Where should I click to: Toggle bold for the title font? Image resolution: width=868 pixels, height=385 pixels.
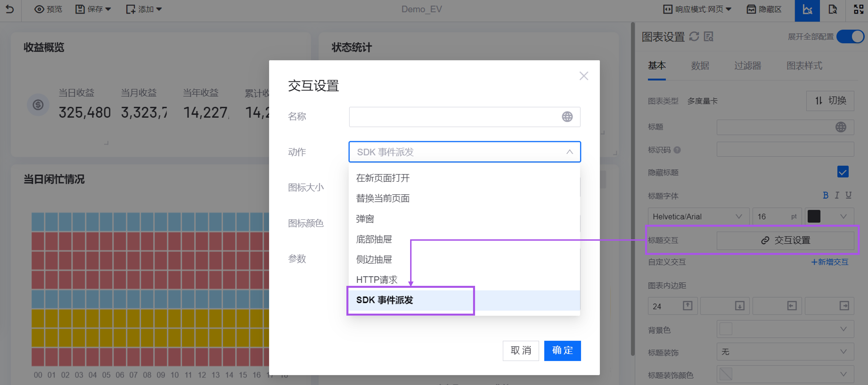coord(825,195)
